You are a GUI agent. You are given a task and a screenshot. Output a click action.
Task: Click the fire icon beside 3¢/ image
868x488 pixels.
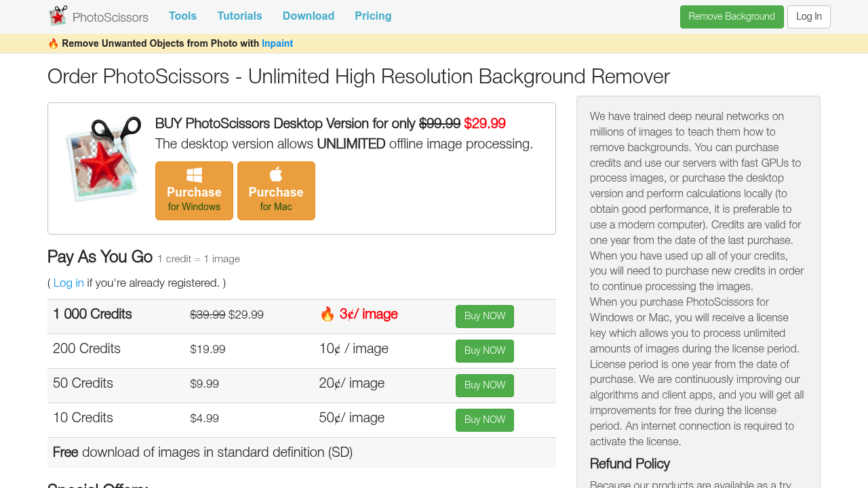(x=328, y=314)
